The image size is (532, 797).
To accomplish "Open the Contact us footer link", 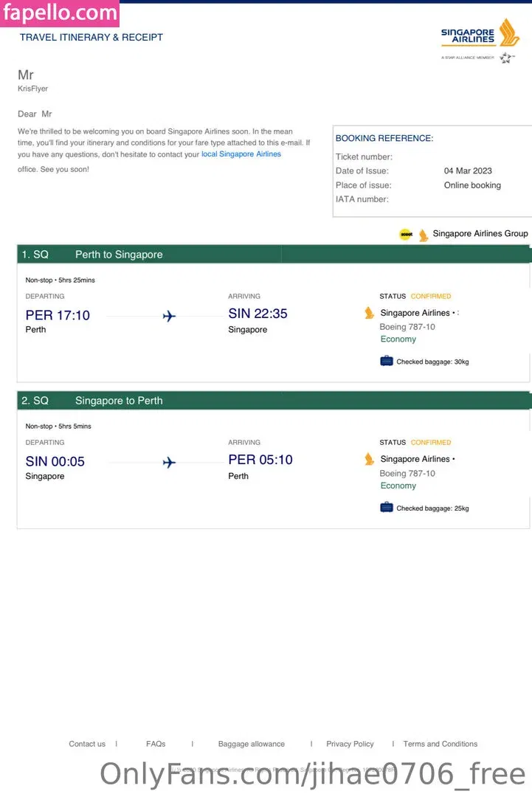I will [87, 744].
